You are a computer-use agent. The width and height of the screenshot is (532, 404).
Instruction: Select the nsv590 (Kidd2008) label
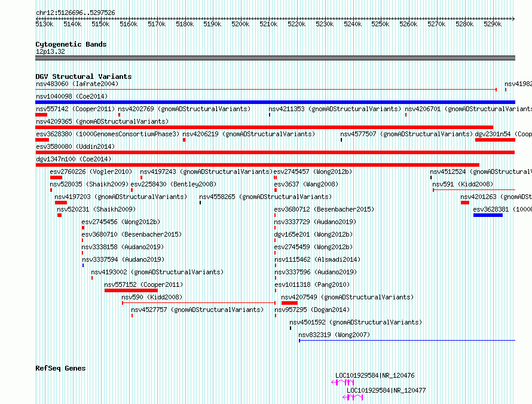click(x=152, y=297)
